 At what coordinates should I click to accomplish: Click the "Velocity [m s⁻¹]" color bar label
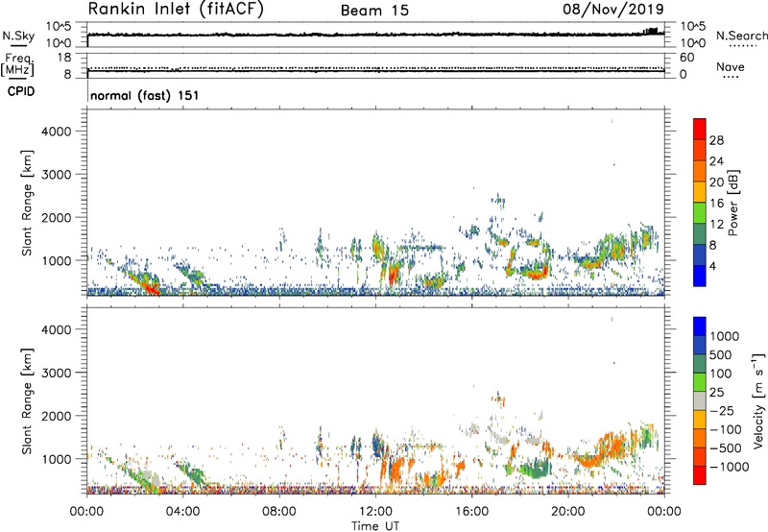758,400
